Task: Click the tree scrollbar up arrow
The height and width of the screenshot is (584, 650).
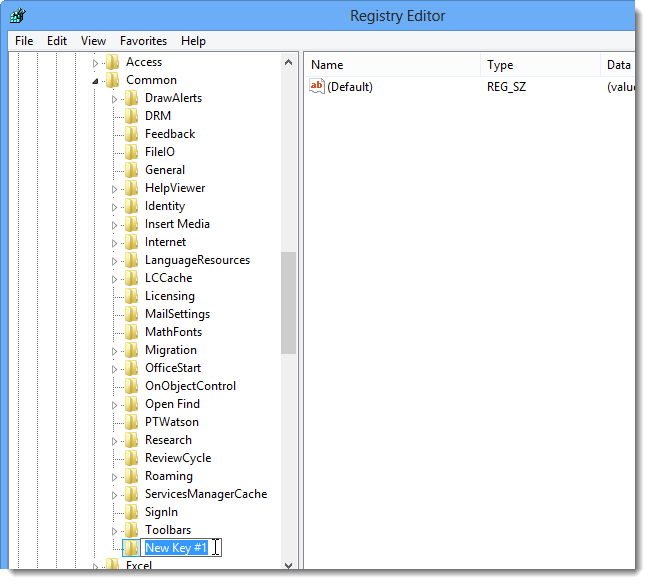Action: tap(289, 63)
